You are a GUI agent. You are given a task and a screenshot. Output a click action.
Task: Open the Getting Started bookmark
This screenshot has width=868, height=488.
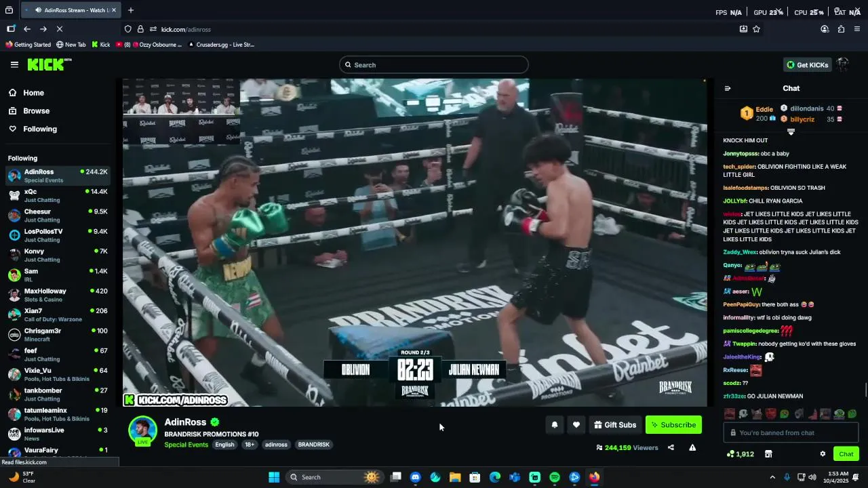28,45
